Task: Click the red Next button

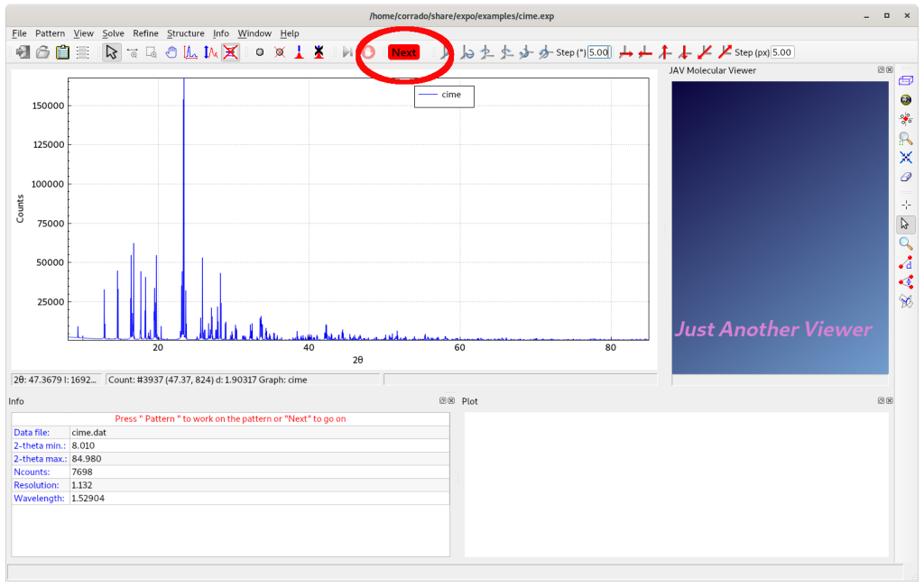Action: pyautogui.click(x=403, y=52)
